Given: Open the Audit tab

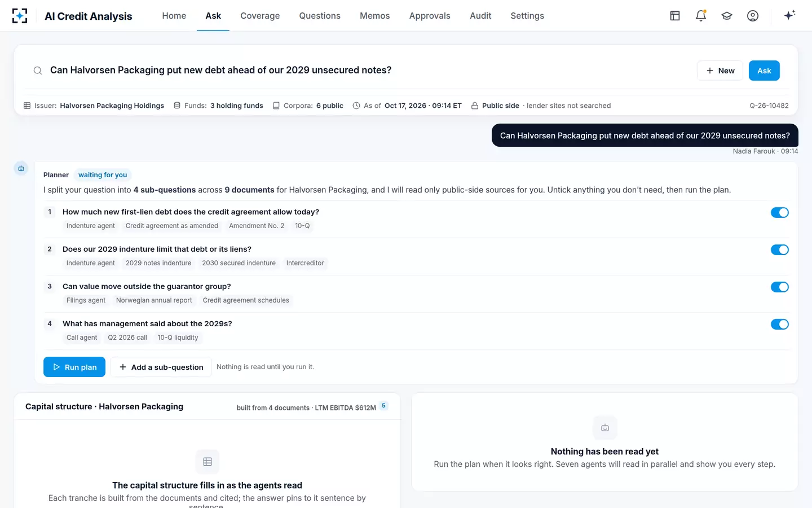Looking at the screenshot, I should [x=480, y=16].
